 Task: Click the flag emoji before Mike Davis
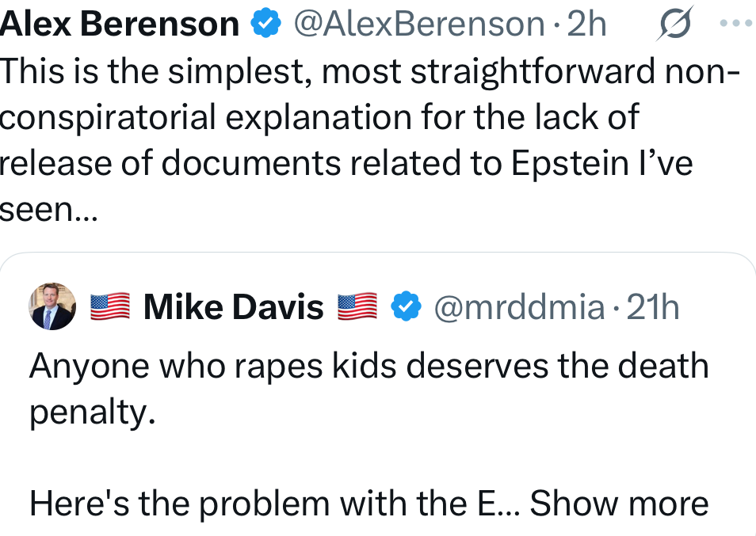[109, 306]
